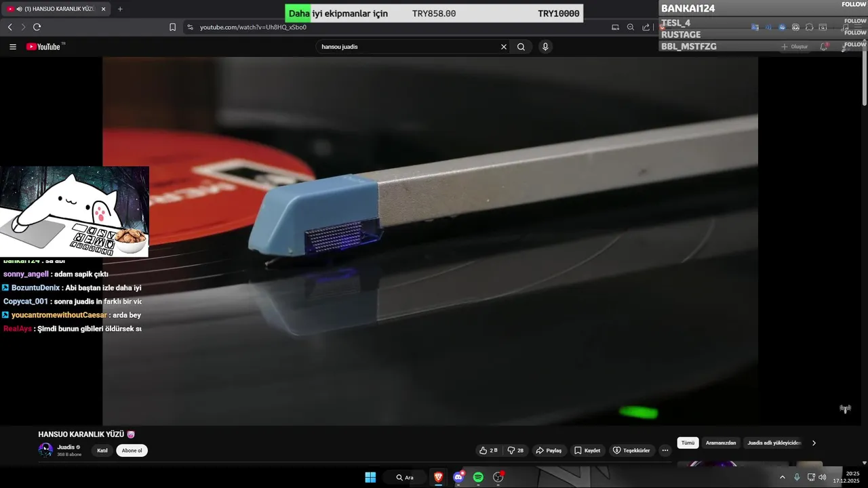Dislike the video with thumbs down
The height and width of the screenshot is (488, 868).
click(x=515, y=450)
